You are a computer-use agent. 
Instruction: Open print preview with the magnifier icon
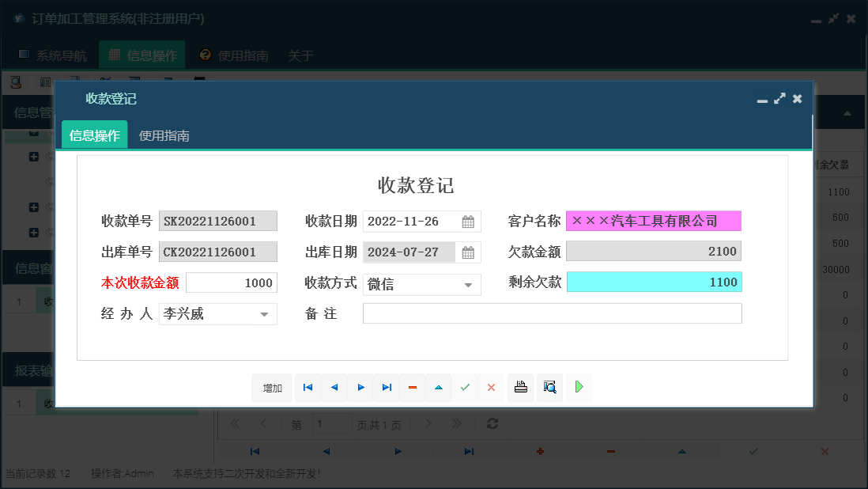coord(549,388)
